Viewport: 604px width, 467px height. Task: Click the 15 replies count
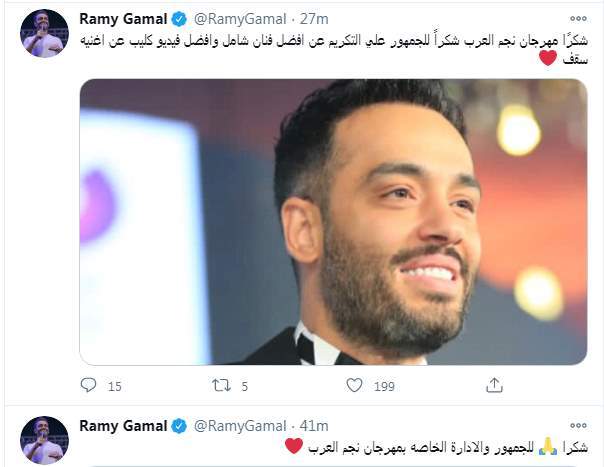tap(114, 386)
